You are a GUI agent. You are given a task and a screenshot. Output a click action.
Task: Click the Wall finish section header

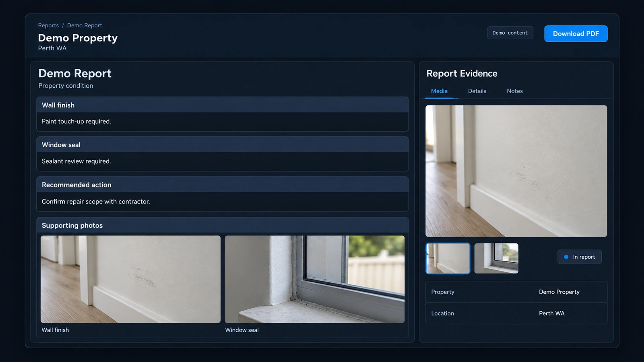223,105
